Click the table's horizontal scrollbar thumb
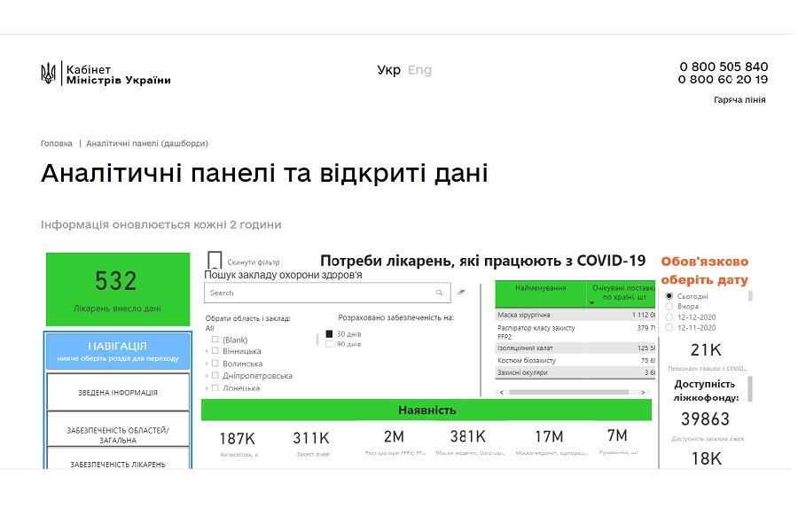 tap(568, 392)
